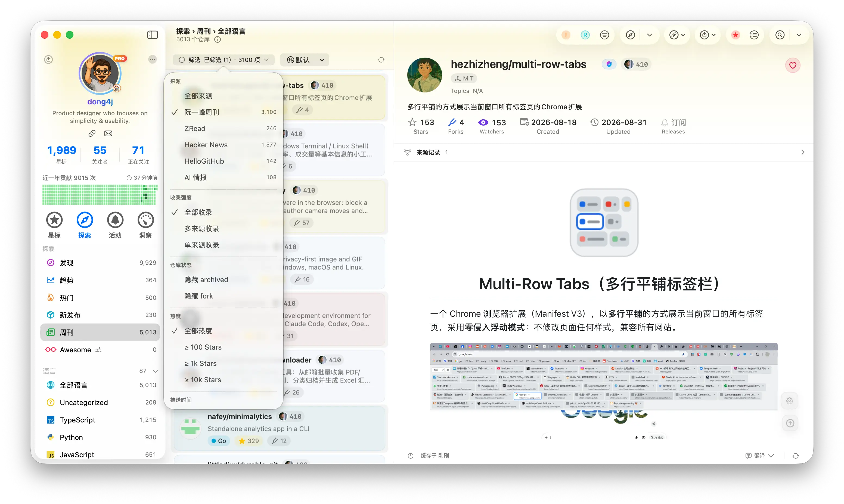Filter by Python language

pos(100,437)
